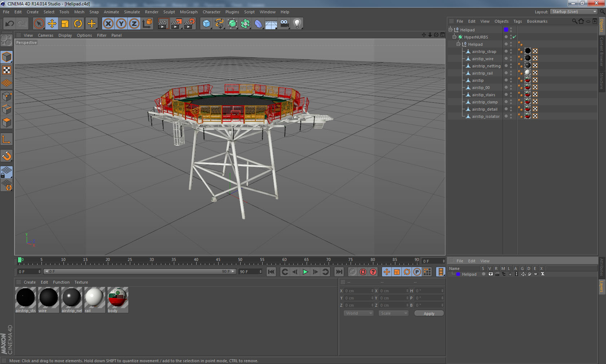Image resolution: width=606 pixels, height=364 pixels.
Task: Select the airstrip_detail object
Action: click(484, 109)
